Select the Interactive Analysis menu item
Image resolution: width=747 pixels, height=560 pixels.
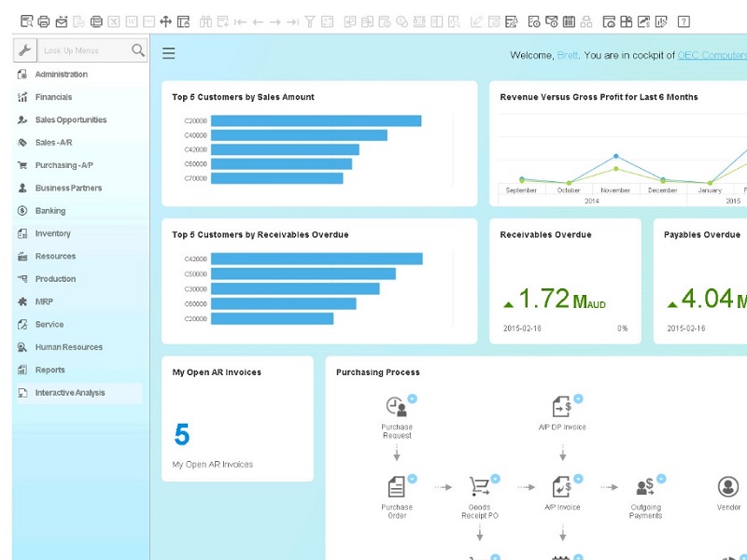tap(79, 393)
